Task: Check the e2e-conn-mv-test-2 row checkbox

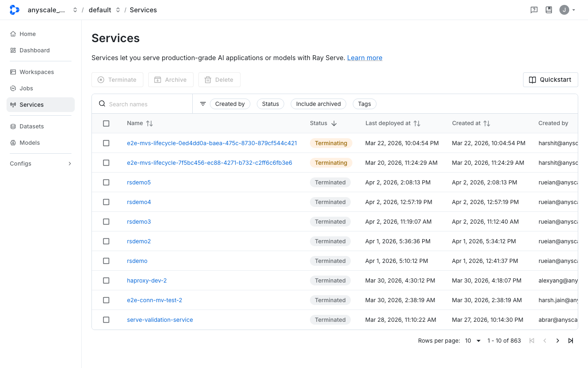Action: [x=106, y=300]
